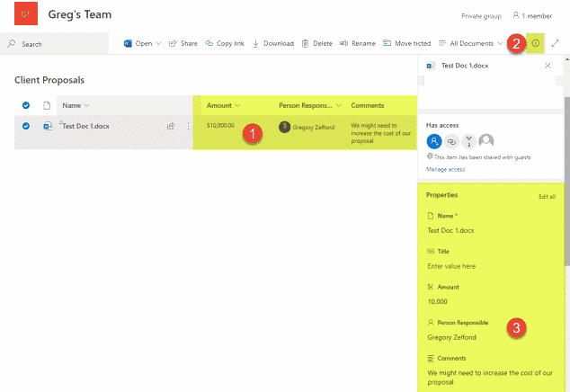
Task: Sort by the file type column icon
Action: (x=47, y=105)
